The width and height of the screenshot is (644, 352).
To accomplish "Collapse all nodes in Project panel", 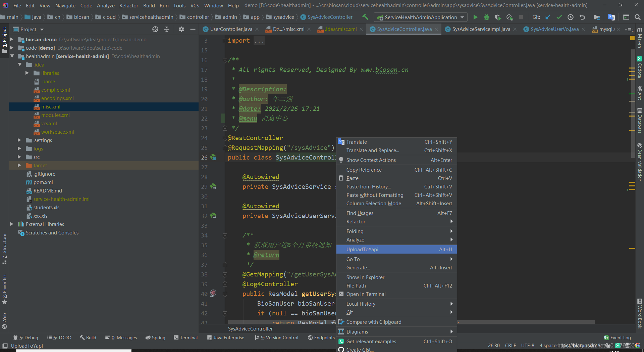I will (167, 30).
